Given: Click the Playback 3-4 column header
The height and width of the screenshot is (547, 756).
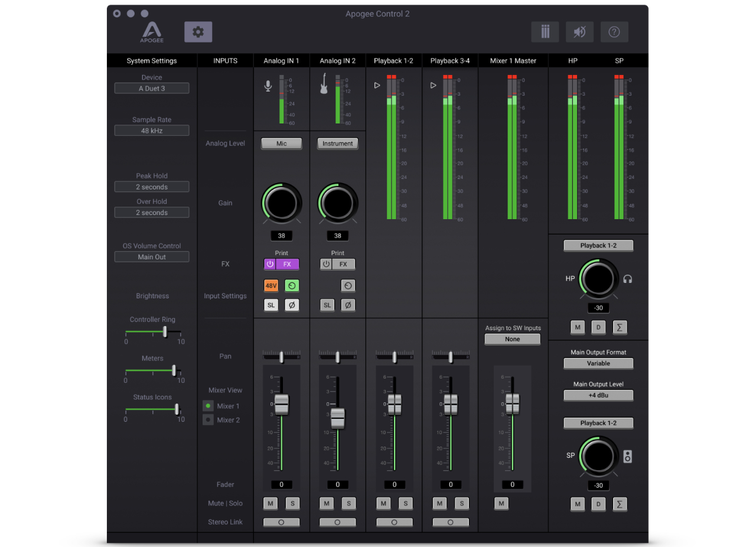Looking at the screenshot, I should click(x=450, y=61).
